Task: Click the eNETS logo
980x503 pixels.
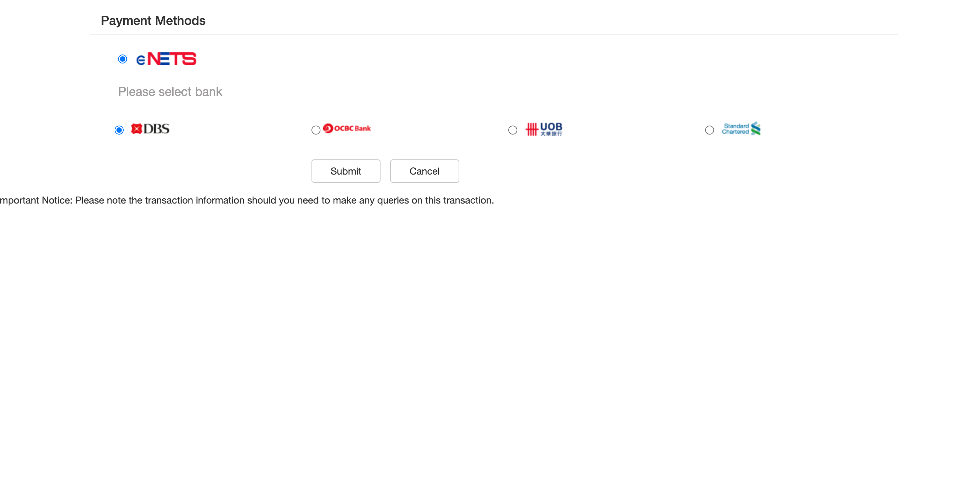Action: [166, 59]
